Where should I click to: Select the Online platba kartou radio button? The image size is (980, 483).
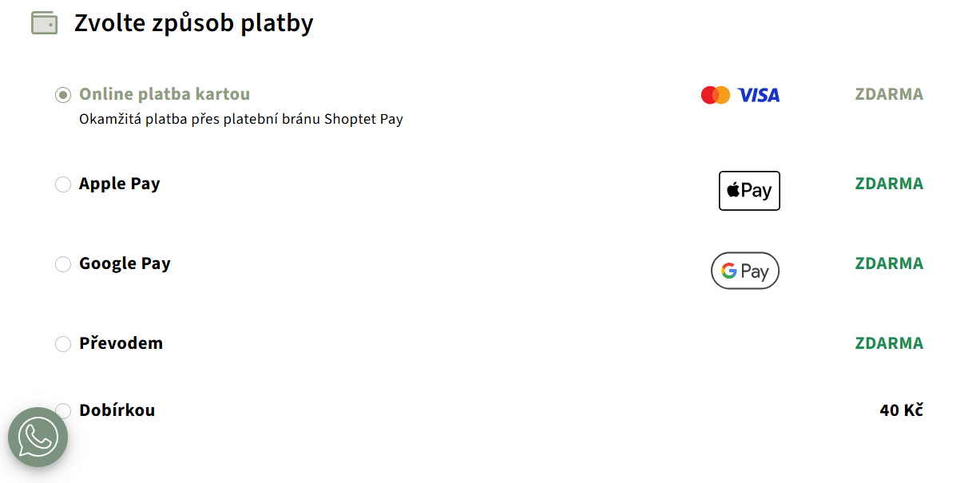click(63, 95)
